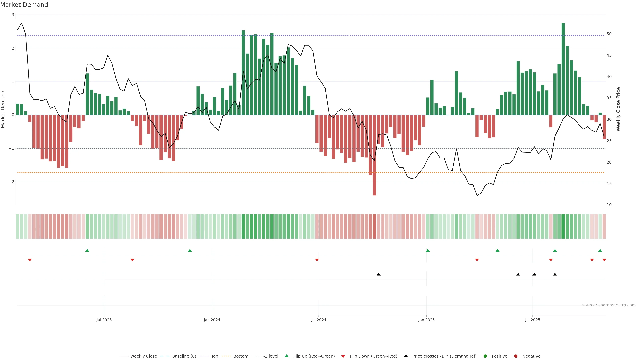Click the green Positive legend dot
The height and width of the screenshot is (362, 644).
[485, 356]
